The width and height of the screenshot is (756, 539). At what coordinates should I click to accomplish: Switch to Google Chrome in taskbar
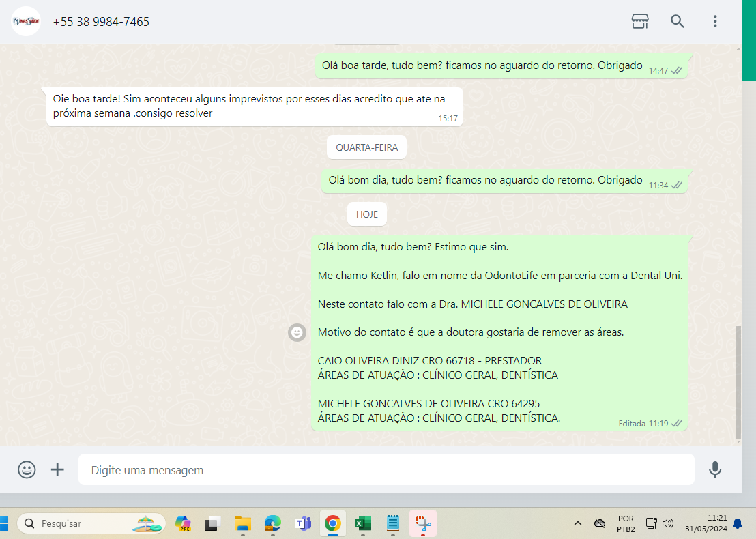(x=333, y=523)
